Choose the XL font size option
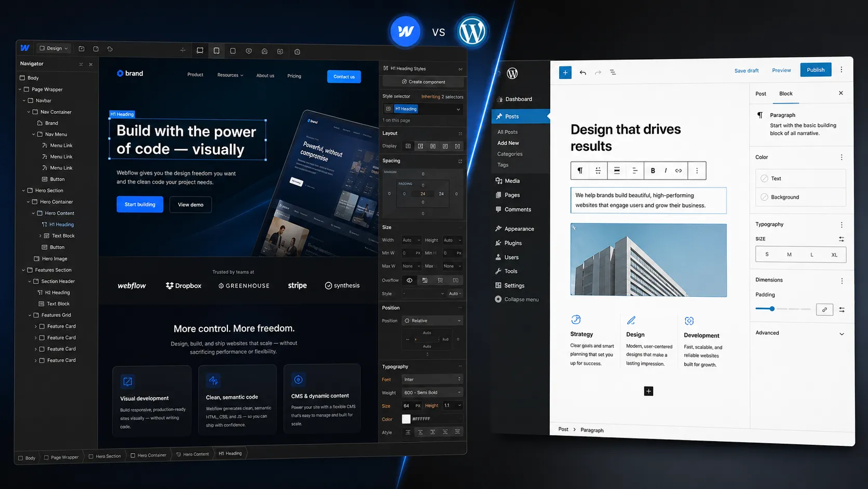This screenshot has height=489, width=868. 834,255
